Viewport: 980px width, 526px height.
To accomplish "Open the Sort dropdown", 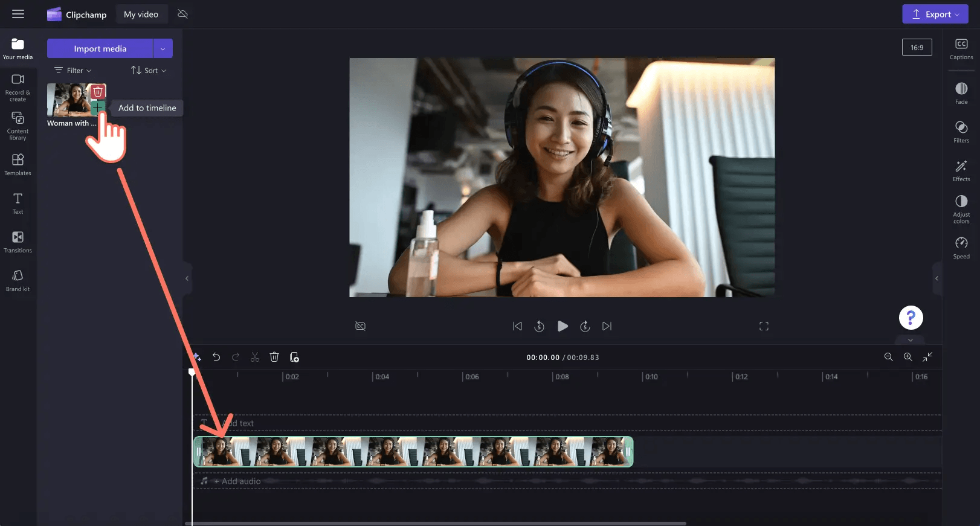I will 149,71.
